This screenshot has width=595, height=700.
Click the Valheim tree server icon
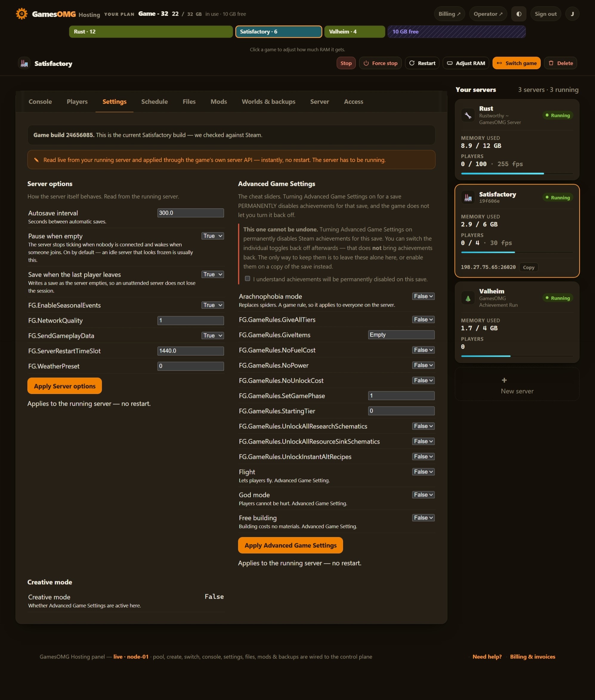pyautogui.click(x=468, y=298)
